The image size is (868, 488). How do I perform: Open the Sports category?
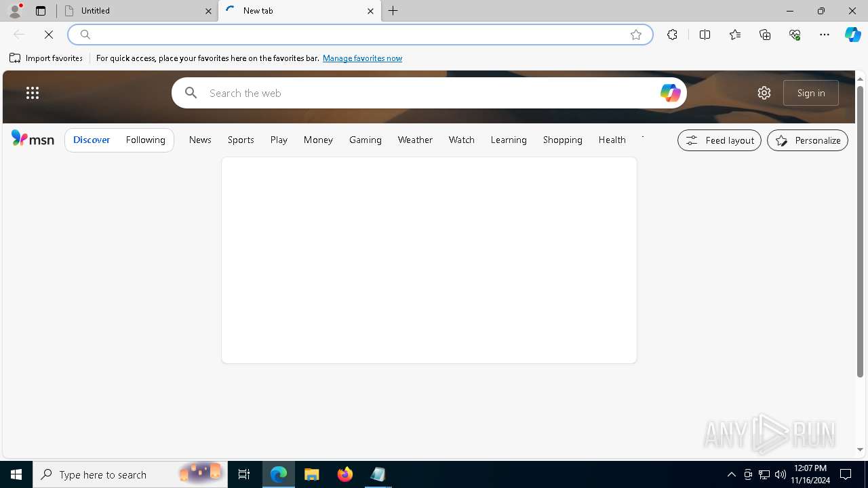(x=241, y=140)
